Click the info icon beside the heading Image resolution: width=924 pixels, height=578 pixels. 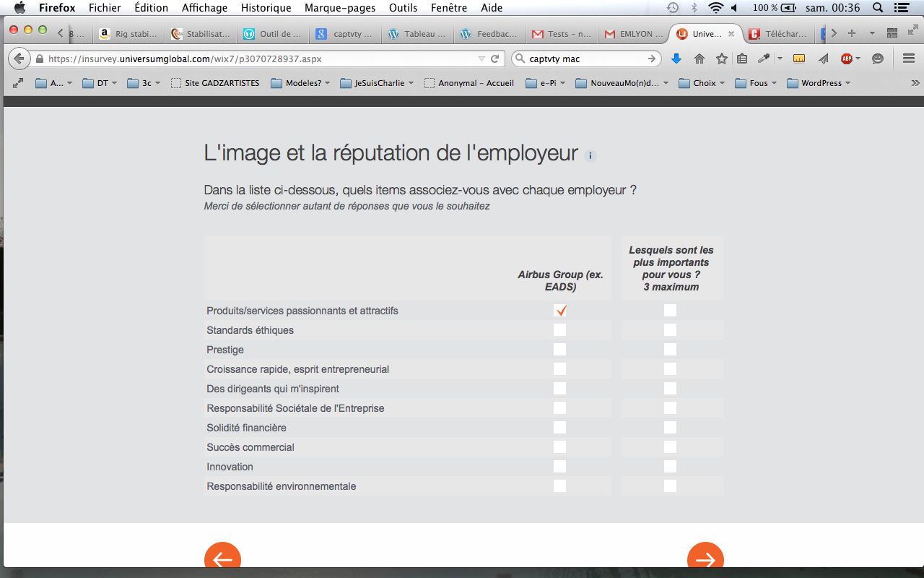(590, 155)
